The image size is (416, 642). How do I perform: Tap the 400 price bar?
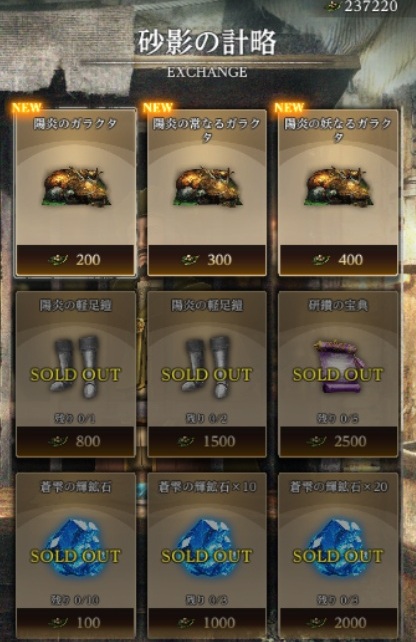(x=338, y=260)
